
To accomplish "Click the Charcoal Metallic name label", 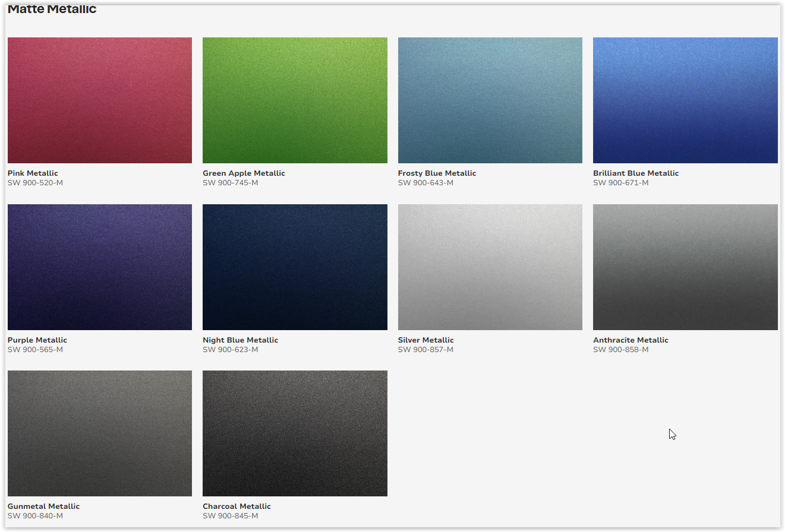I will click(x=237, y=506).
